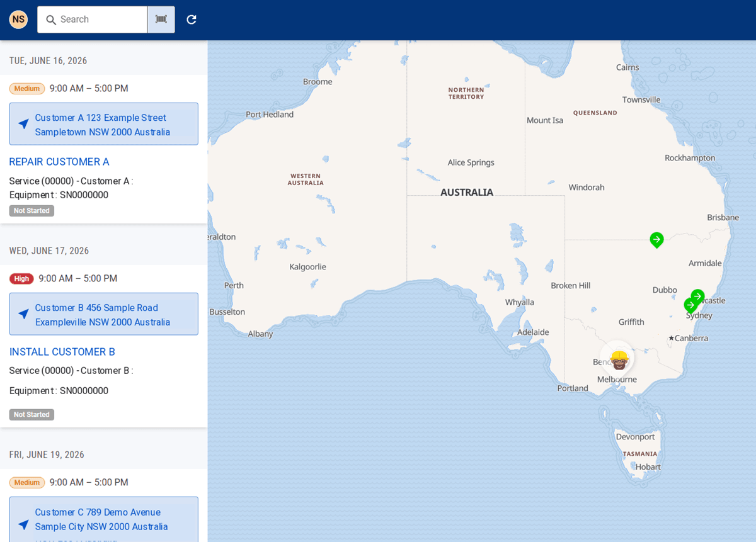Click Service (00000) - Customer A text
Image resolution: width=756 pixels, height=542 pixels.
(71, 181)
